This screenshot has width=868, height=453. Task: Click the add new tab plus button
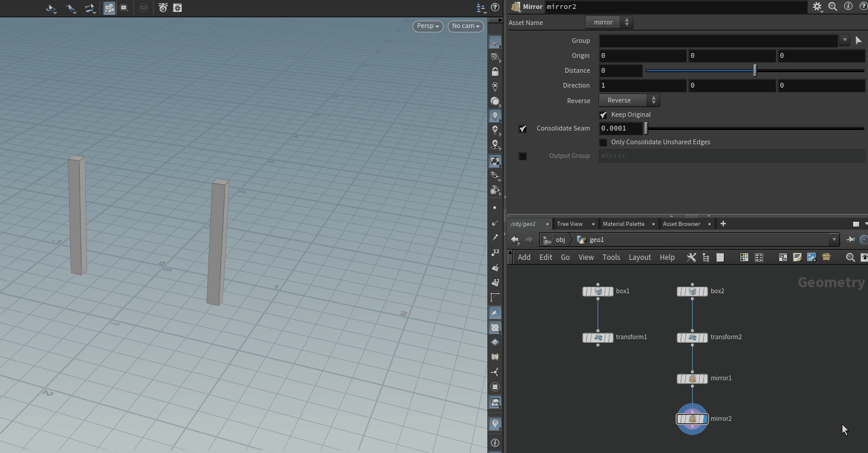(723, 224)
